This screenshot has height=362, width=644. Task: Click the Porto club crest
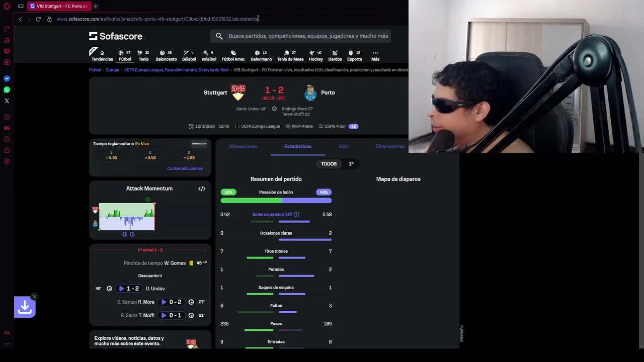pyautogui.click(x=310, y=93)
